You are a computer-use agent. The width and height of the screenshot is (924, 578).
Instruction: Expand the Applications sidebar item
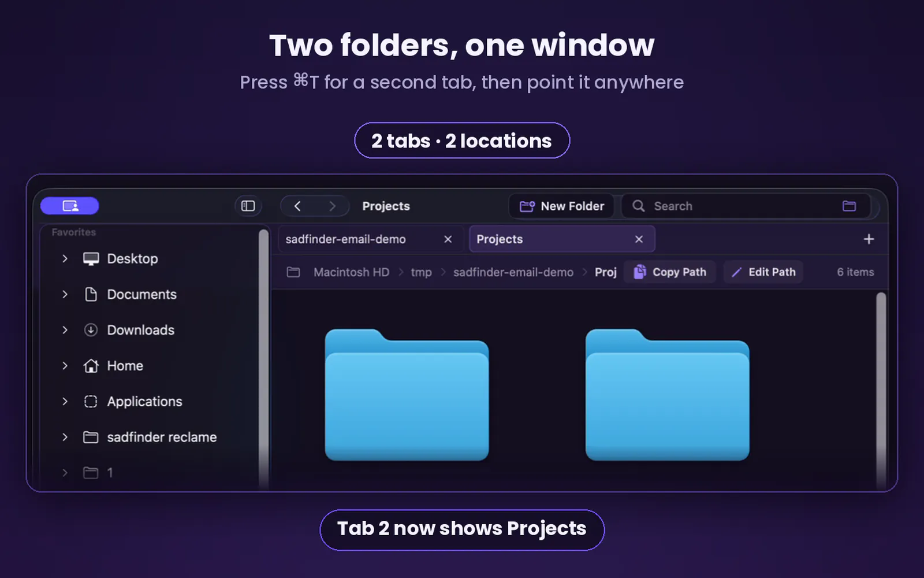click(65, 401)
